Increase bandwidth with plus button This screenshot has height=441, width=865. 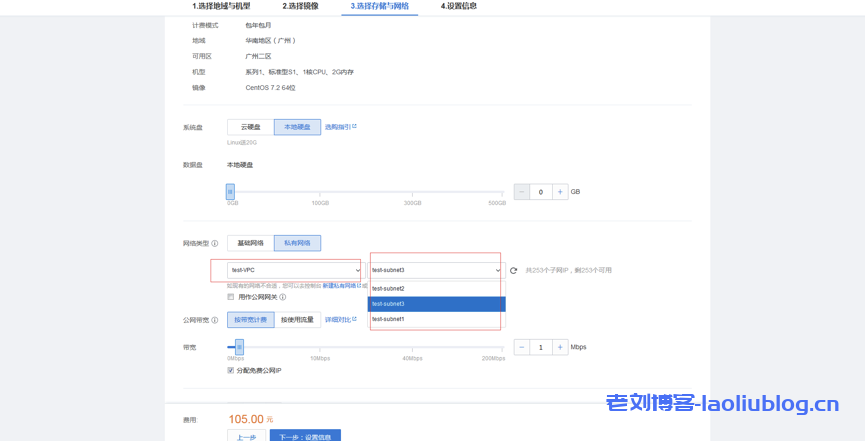coord(560,347)
